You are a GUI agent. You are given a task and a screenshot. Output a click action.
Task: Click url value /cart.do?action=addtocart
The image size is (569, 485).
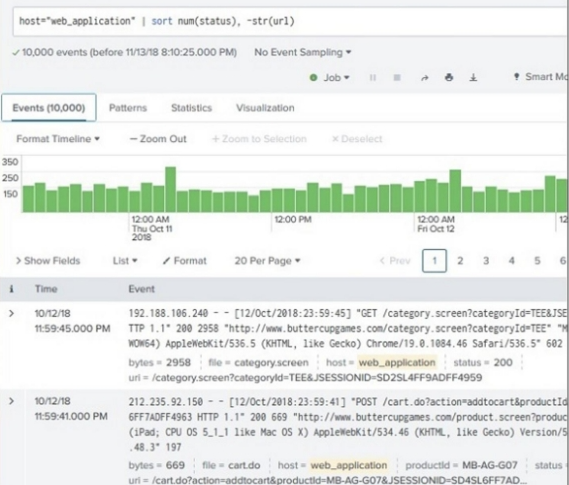point(340,480)
